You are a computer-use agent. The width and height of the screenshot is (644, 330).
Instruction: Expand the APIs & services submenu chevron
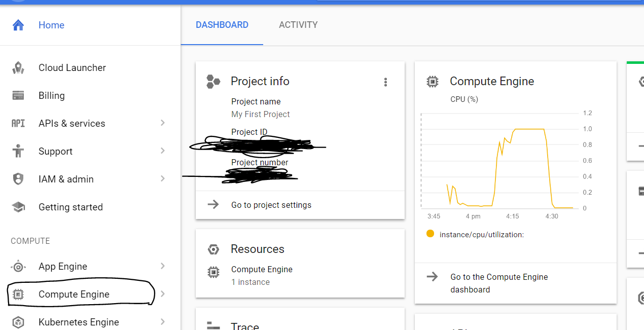click(163, 123)
